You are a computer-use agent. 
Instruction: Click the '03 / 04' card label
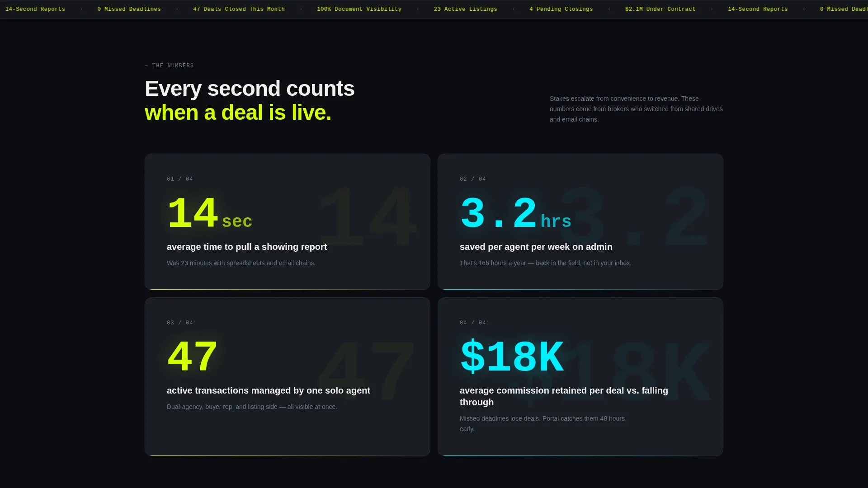tap(180, 323)
